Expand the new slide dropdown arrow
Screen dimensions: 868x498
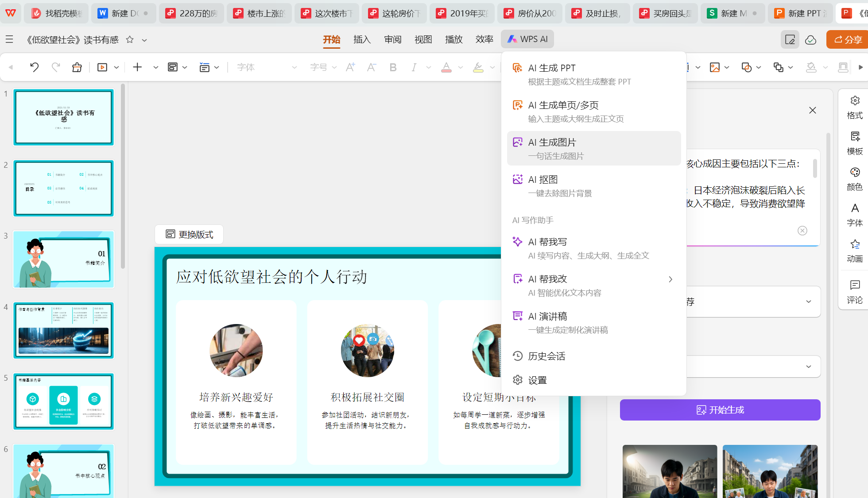coord(155,67)
